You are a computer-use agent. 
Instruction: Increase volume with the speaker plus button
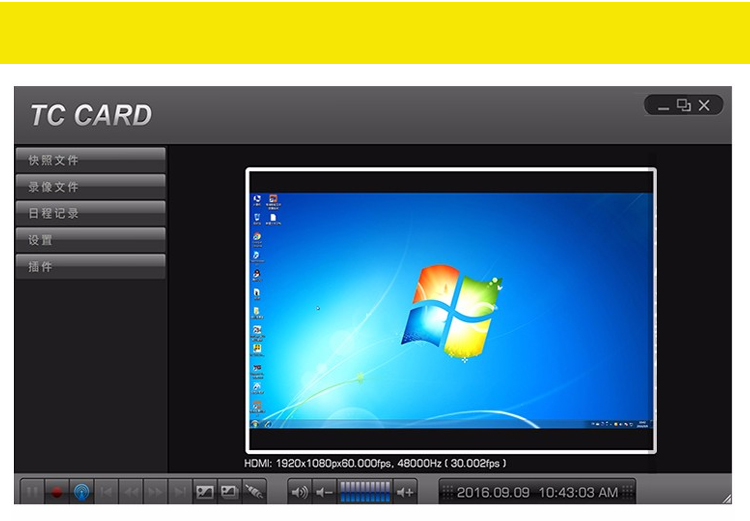tap(405, 492)
